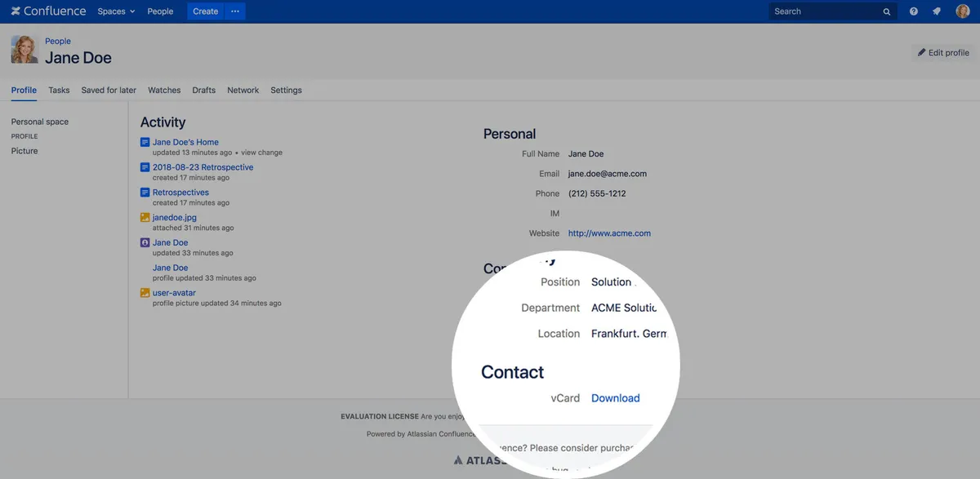This screenshot has height=479, width=980.
Task: Click Jane Doe link with profile updated
Action: coord(171,268)
